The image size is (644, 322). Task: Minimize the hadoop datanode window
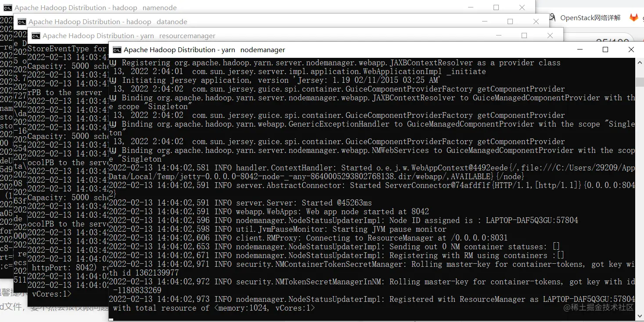(484, 21)
